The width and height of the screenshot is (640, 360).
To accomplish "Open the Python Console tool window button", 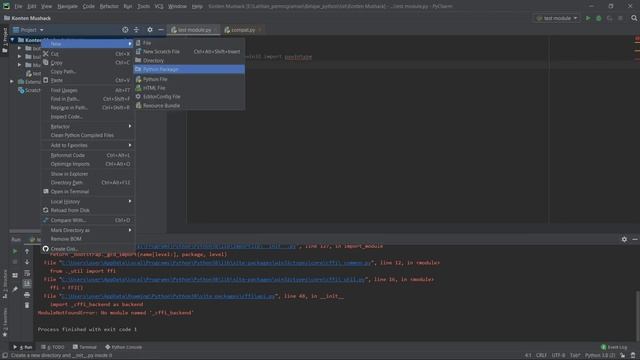I will [x=124, y=347].
